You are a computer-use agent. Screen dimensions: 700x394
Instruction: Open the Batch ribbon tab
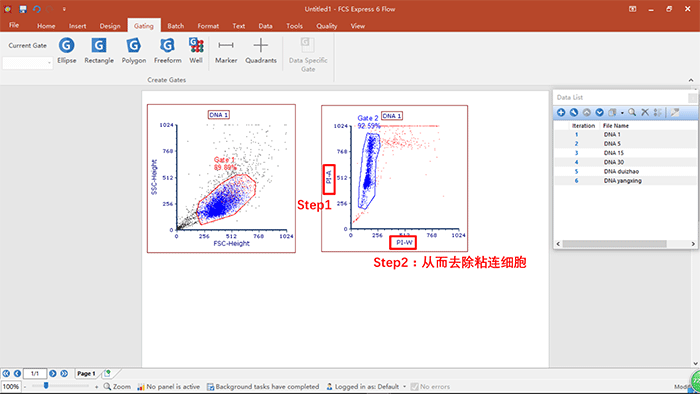(175, 26)
